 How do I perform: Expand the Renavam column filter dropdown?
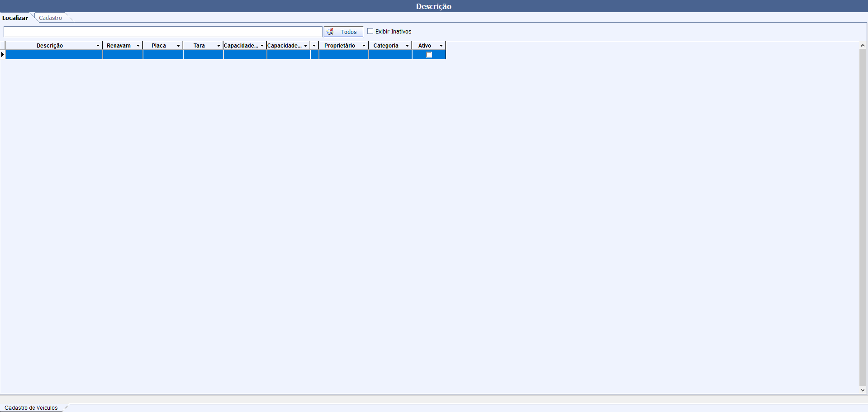pyautogui.click(x=138, y=46)
